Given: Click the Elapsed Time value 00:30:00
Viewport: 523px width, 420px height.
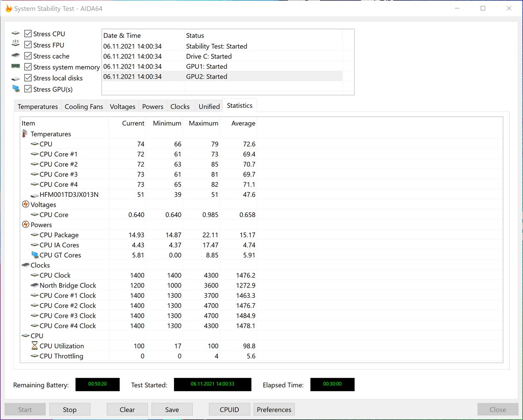Looking at the screenshot, I should click(x=332, y=384).
